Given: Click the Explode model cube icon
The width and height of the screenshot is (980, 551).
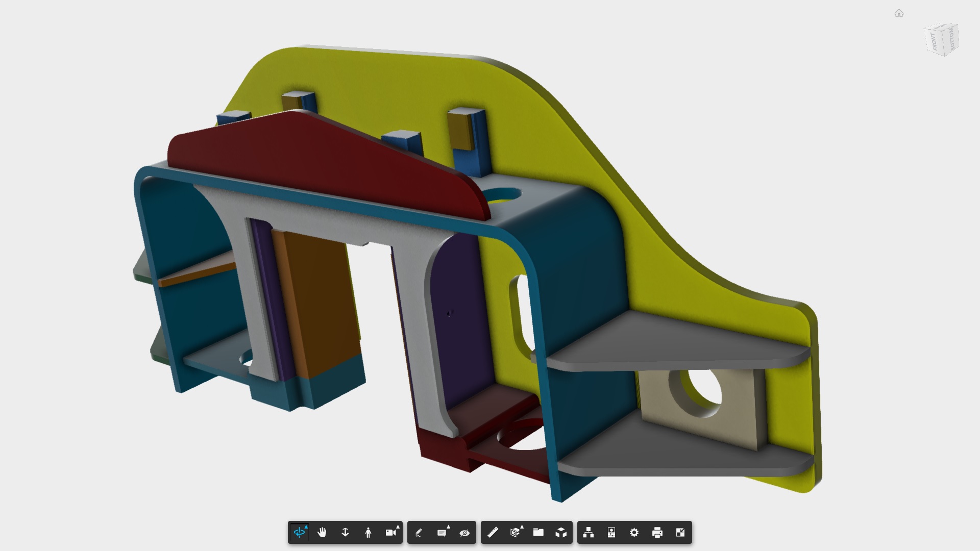Looking at the screenshot, I should point(561,533).
